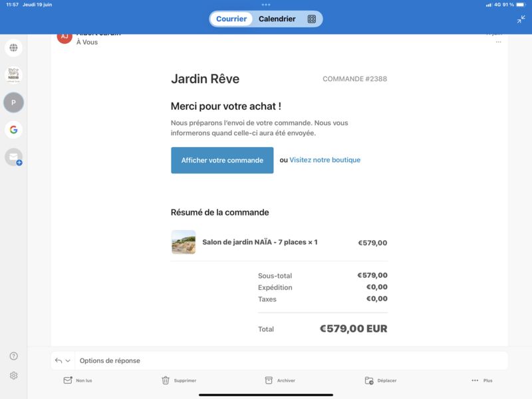532x399 pixels.
Task: Expand reply options chevron beside reply arrow
Action: [68, 360]
